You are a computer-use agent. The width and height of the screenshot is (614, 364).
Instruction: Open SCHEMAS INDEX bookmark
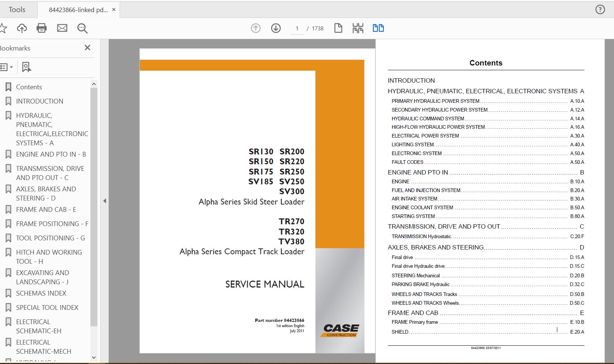click(41, 293)
